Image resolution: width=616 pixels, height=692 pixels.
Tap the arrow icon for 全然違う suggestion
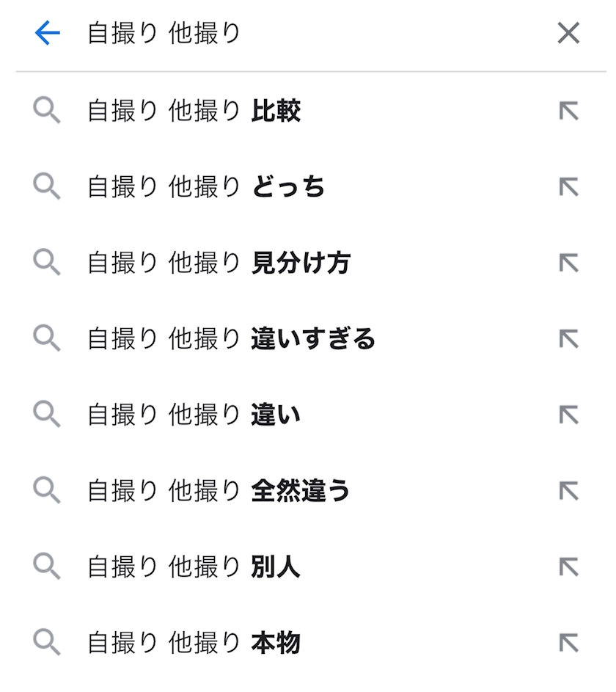click(568, 491)
